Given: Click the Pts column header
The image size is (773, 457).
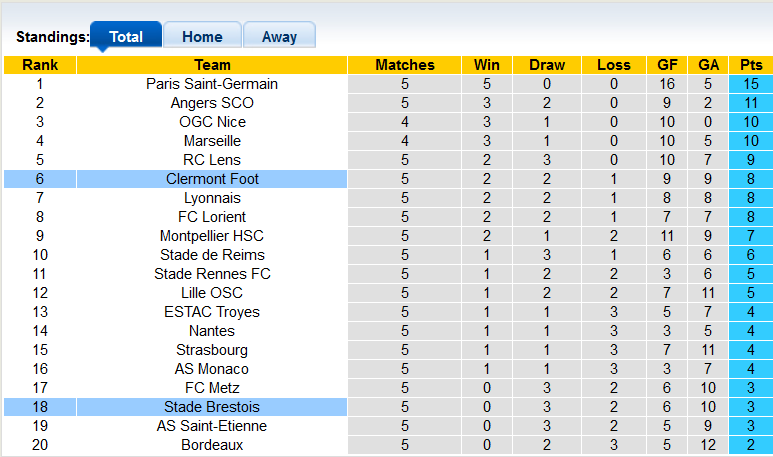Looking at the screenshot, I should pyautogui.click(x=750, y=65).
